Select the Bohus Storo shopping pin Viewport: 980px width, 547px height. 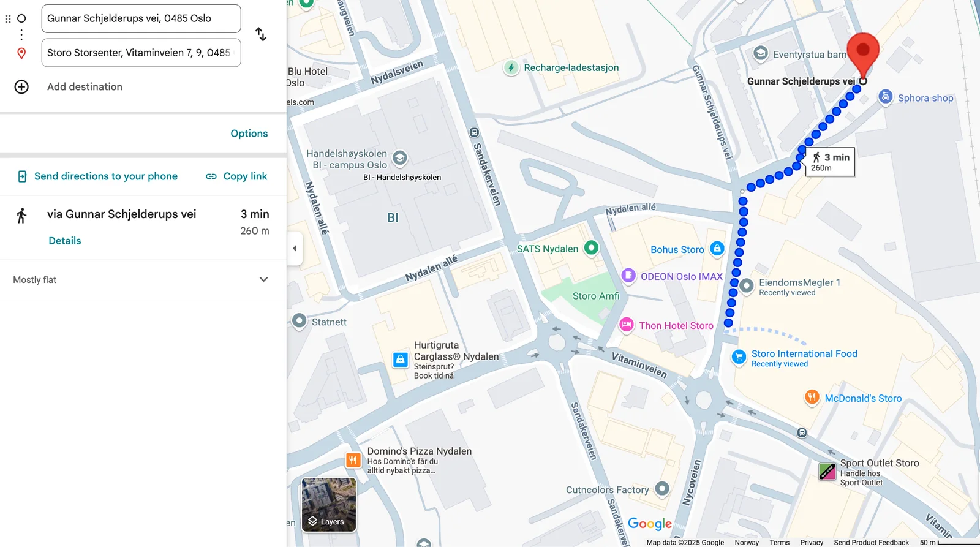coord(717,249)
